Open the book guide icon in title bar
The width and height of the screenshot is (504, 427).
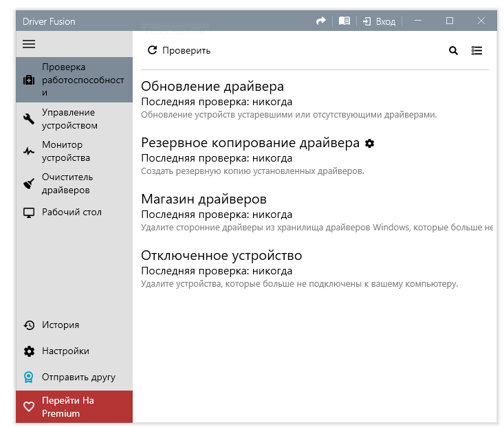pos(344,21)
